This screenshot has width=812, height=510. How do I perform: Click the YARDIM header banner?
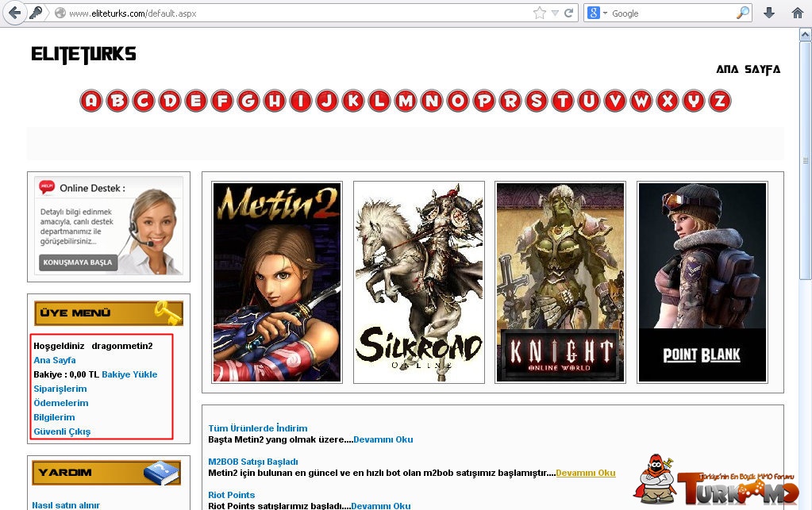click(x=106, y=473)
